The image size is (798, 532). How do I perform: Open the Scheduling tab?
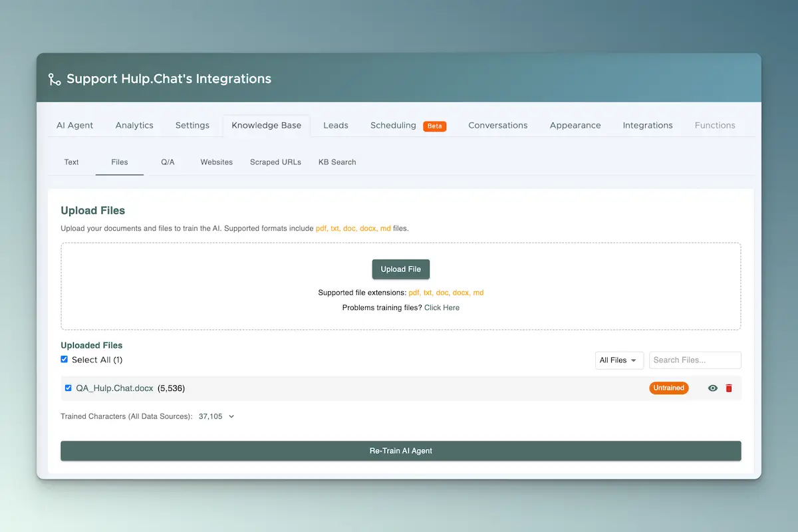click(393, 125)
